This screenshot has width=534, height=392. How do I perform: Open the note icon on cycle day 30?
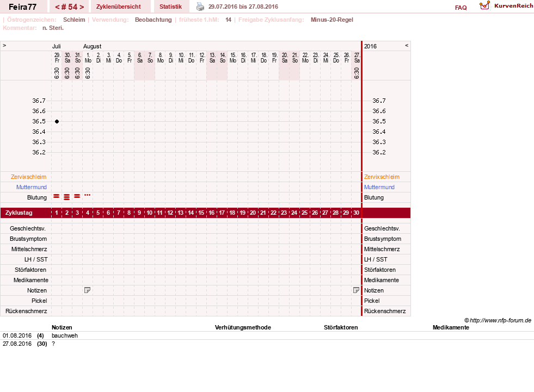356,290
